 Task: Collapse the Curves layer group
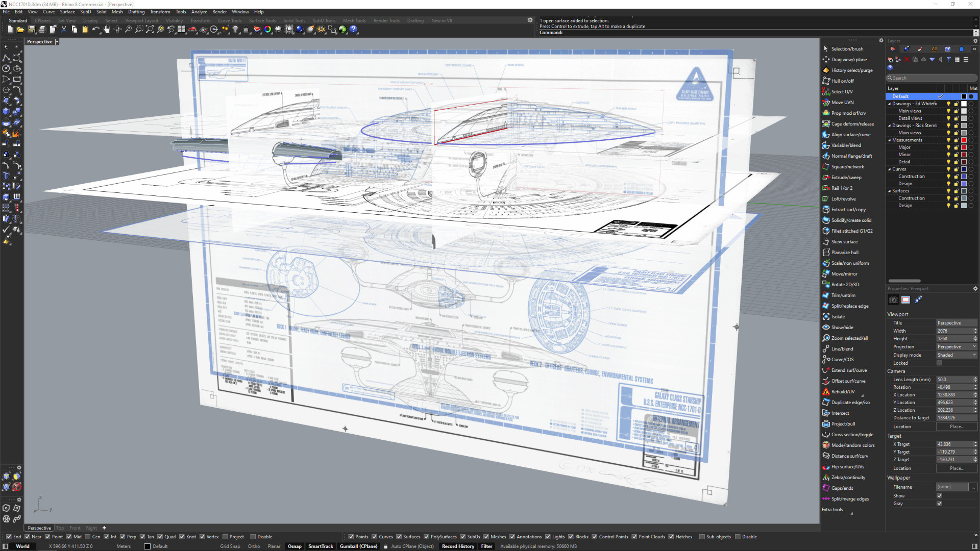[889, 169]
